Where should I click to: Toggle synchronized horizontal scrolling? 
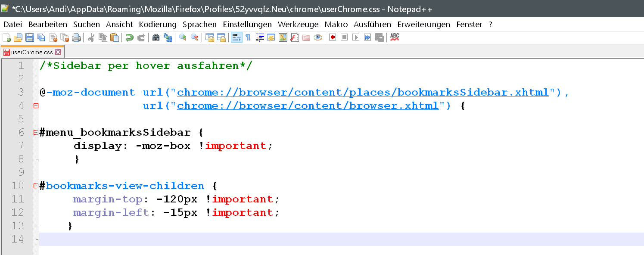coord(221,37)
